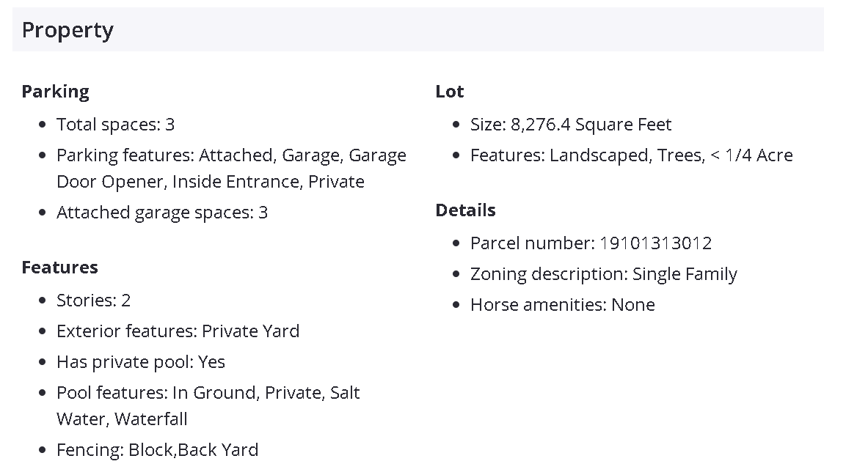Click the parcel number value 19101313012
Viewport: 868px width, 464px height.
coord(655,243)
